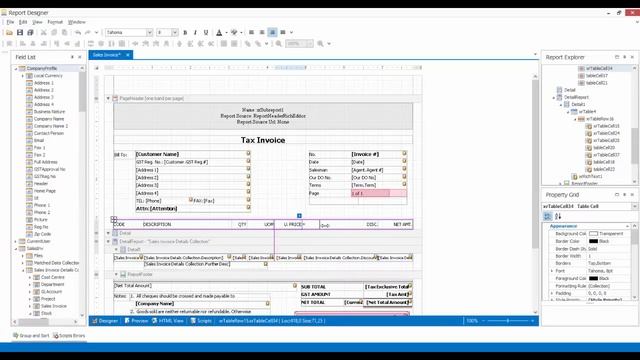Select the Tax Invoice title label
The width and height of the screenshot is (640, 360).
coord(263,140)
